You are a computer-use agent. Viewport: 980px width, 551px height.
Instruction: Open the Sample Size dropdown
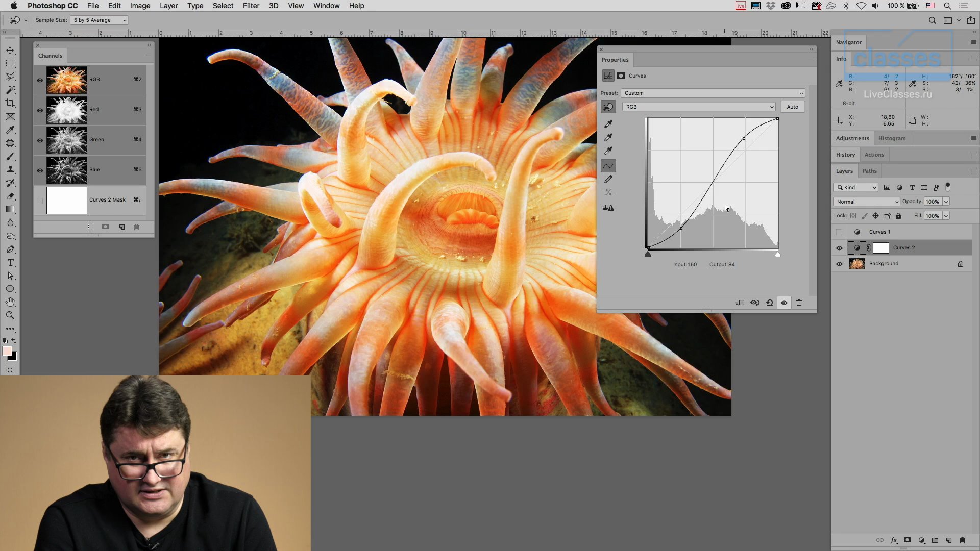[x=100, y=20]
